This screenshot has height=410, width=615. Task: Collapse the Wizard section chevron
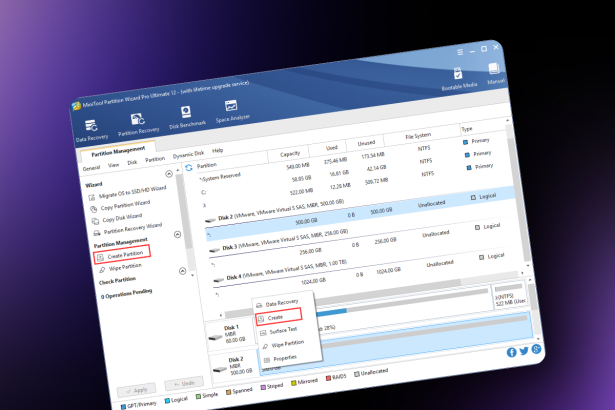pyautogui.click(x=169, y=174)
